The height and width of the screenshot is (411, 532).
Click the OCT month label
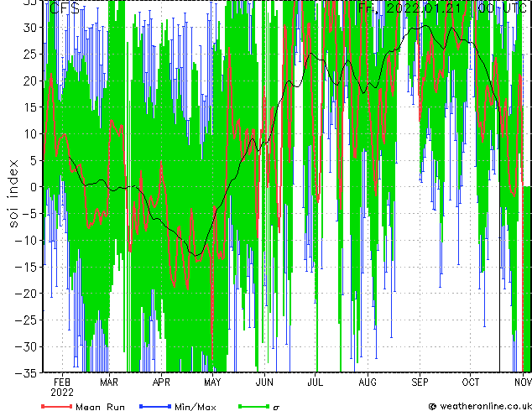471,382
